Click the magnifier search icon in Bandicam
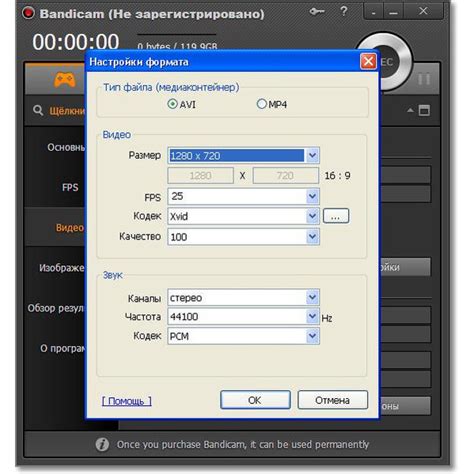This screenshot has height=474, width=474. (38, 110)
